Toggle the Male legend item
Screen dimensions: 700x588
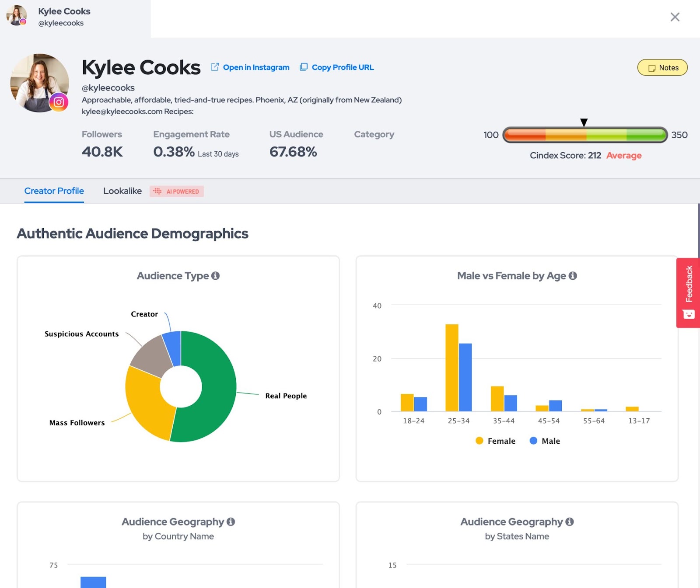(x=545, y=441)
